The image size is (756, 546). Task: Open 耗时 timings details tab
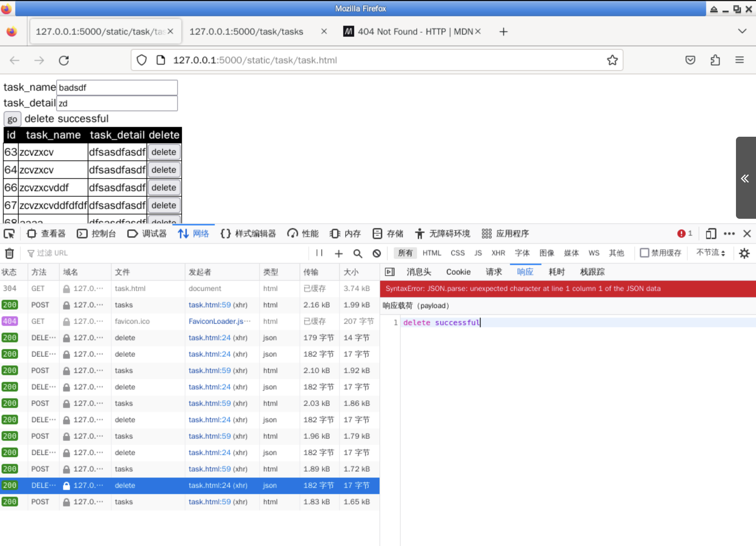[557, 272]
